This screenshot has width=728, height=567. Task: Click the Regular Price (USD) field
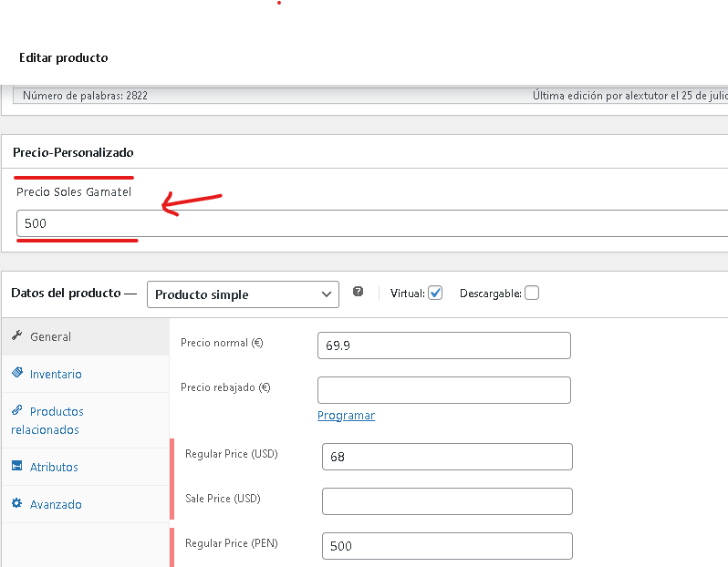coord(447,457)
